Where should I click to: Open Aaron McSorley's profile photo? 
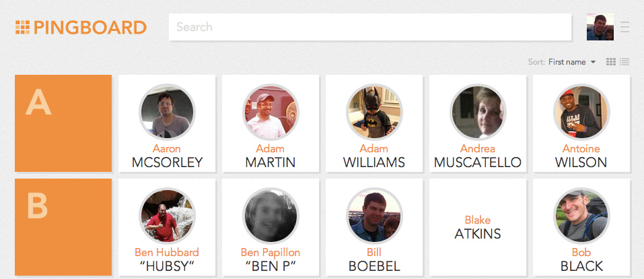pyautogui.click(x=167, y=112)
